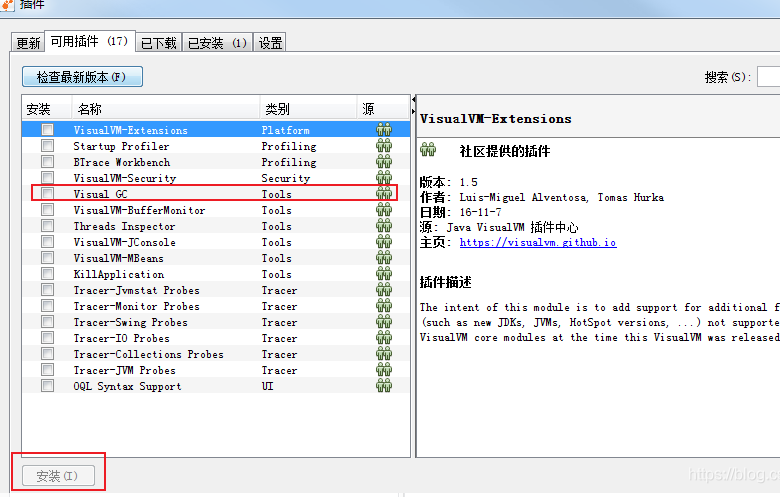Image resolution: width=780 pixels, height=497 pixels.
Task: Tick the KillApplication install checkbox
Action: coord(47,274)
